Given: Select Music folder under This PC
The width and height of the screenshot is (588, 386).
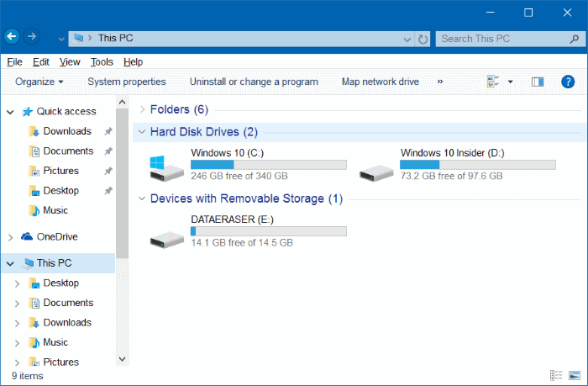Looking at the screenshot, I should tap(55, 342).
